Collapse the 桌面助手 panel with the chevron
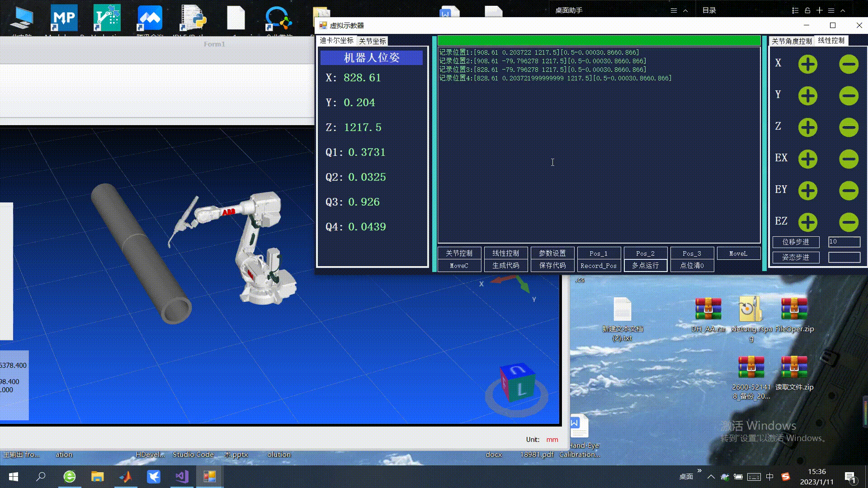868x488 pixels. click(x=685, y=10)
